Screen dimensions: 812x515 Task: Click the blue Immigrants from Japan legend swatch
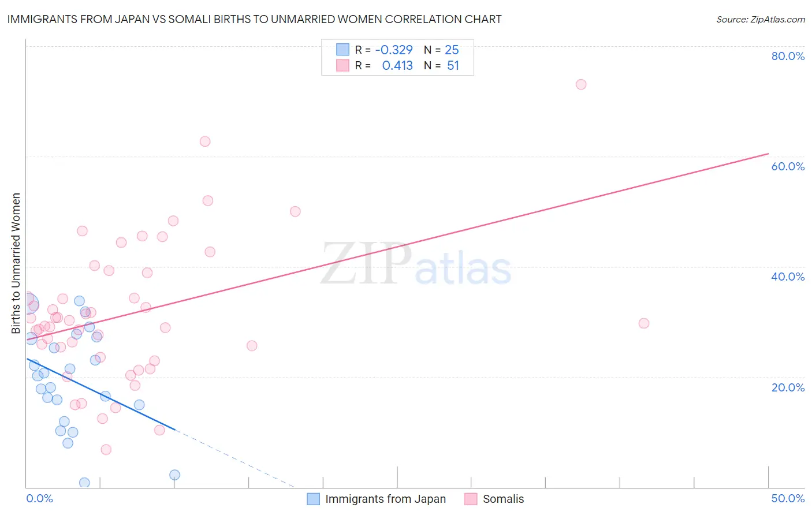(313, 499)
